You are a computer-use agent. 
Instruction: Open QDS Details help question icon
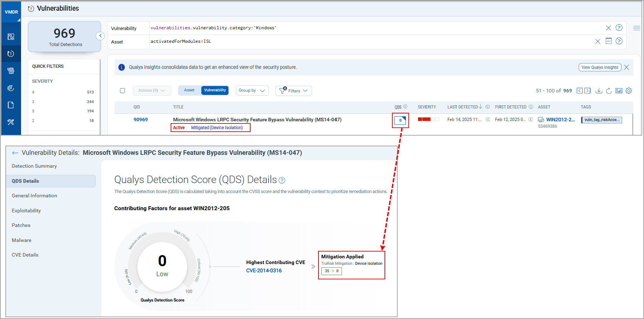[282, 180]
